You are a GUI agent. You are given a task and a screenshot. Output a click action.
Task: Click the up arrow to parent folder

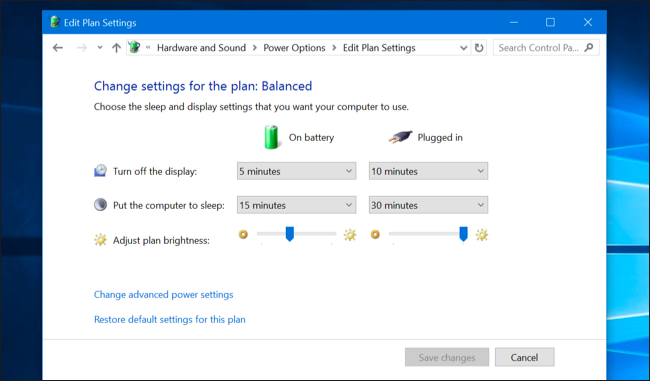pos(116,48)
